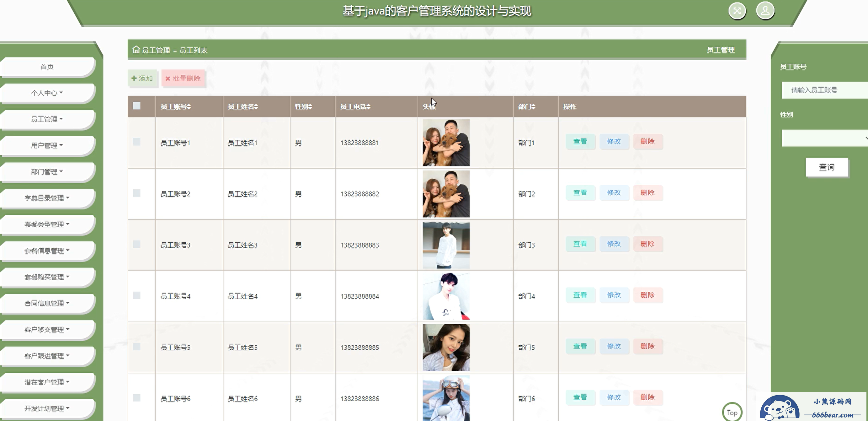868x421 pixels.
Task: Click 查看 for 员工账号4
Action: pos(580,295)
